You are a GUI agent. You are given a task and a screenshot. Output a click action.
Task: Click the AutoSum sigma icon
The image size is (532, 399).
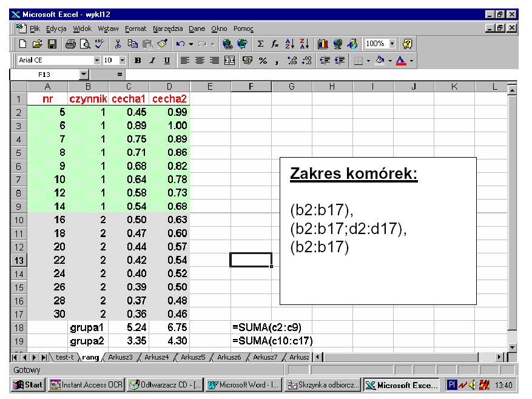[260, 44]
